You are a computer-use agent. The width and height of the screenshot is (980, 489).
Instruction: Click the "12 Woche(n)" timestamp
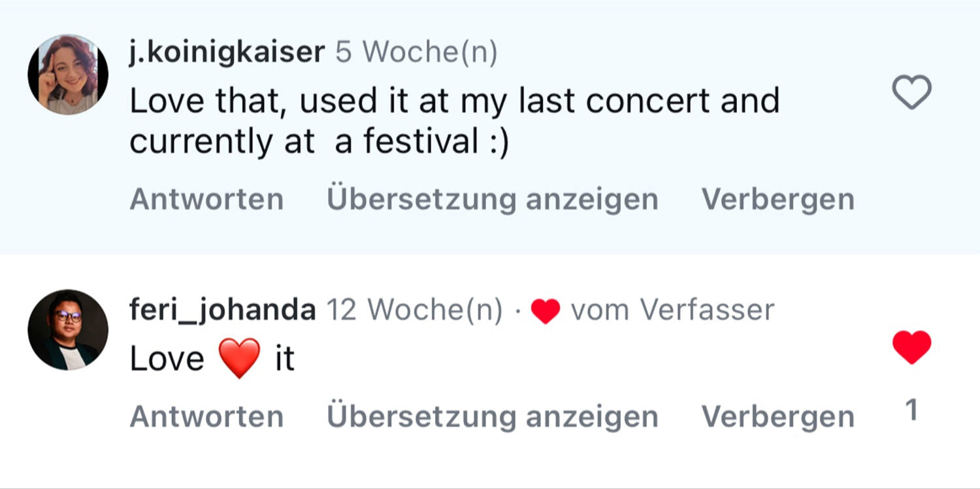point(414,309)
